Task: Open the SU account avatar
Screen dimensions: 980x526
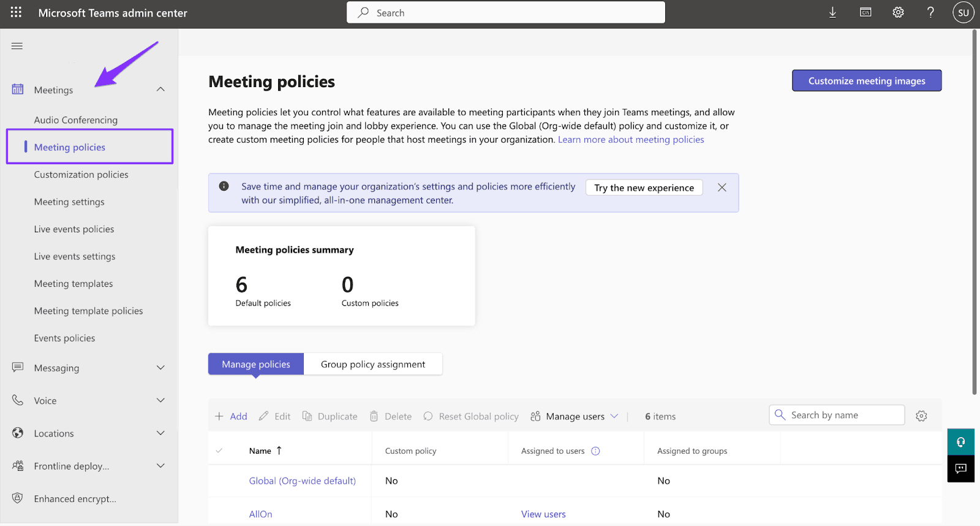Action: coord(963,12)
